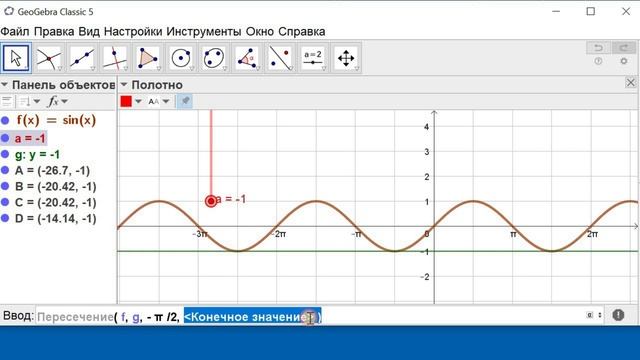
Task: Select the Circle with center tool
Action: tap(181, 58)
